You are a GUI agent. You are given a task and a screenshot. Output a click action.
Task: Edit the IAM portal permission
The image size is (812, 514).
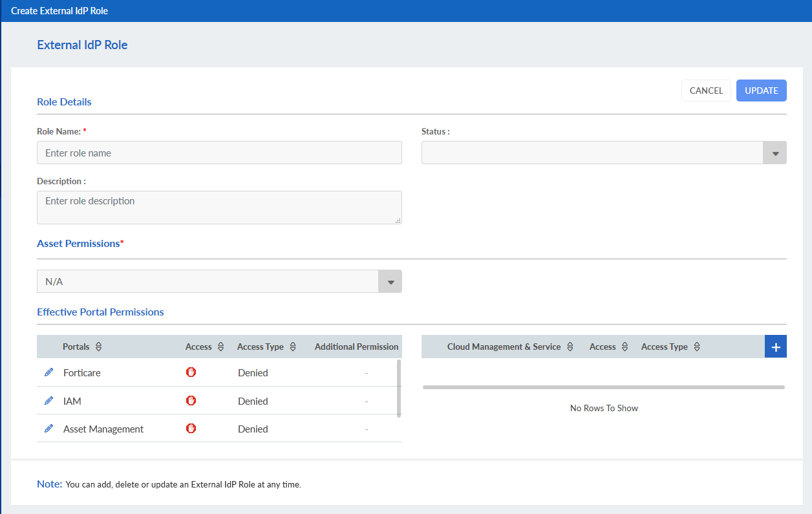coord(48,400)
